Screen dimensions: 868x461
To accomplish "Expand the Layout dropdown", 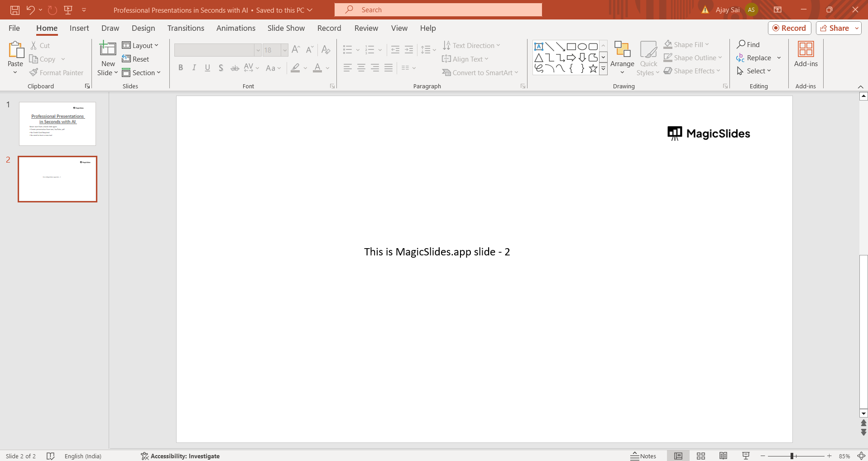I will tap(140, 45).
